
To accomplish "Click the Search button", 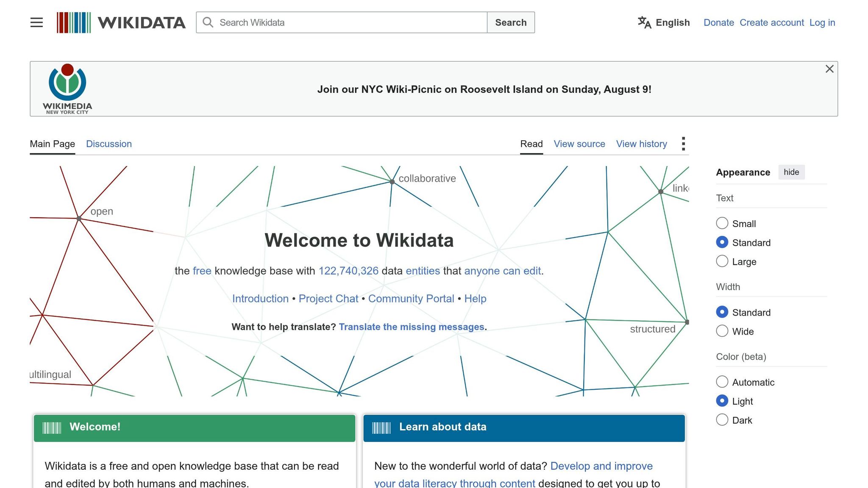I will [x=511, y=22].
